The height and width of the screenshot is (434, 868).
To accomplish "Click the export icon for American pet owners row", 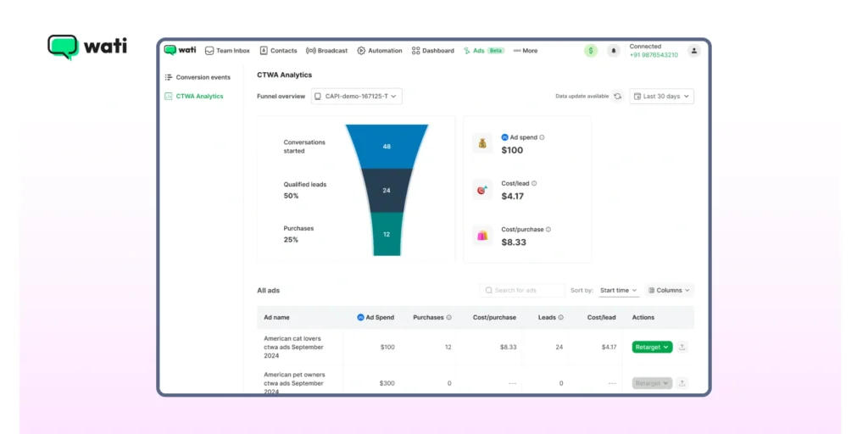I will [682, 383].
